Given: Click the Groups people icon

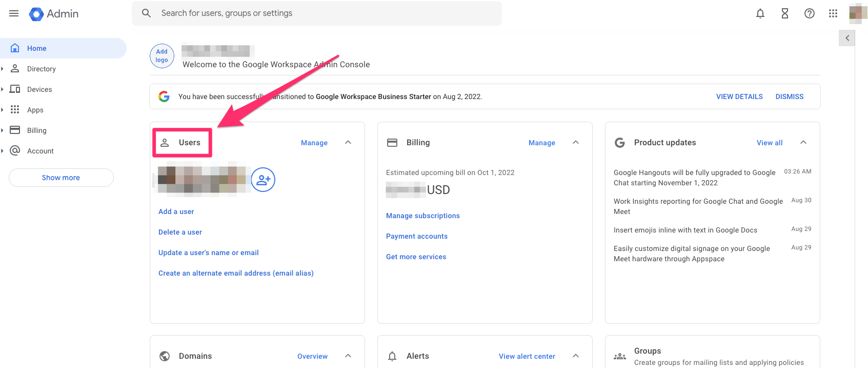Looking at the screenshot, I should 620,356.
